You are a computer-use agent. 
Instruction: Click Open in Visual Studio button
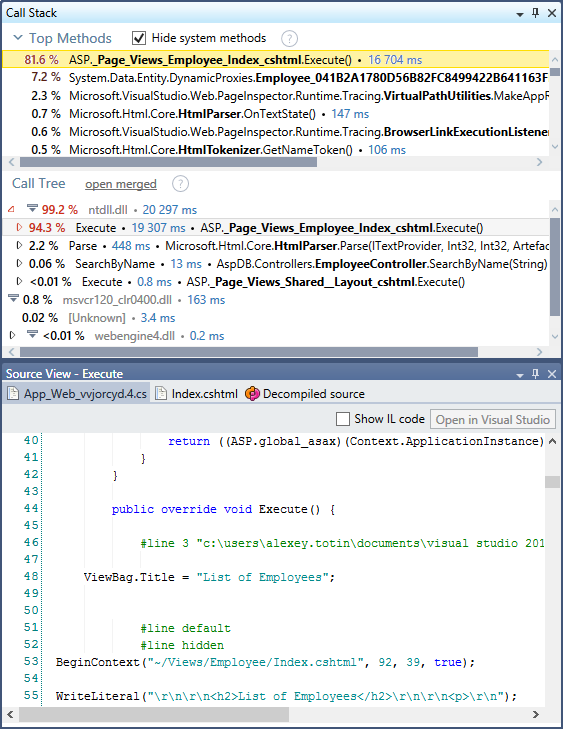pyautogui.click(x=493, y=419)
